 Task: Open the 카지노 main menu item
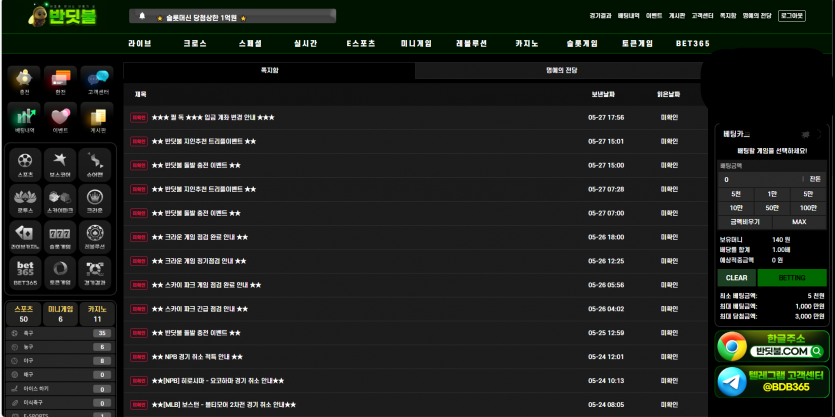coord(527,44)
